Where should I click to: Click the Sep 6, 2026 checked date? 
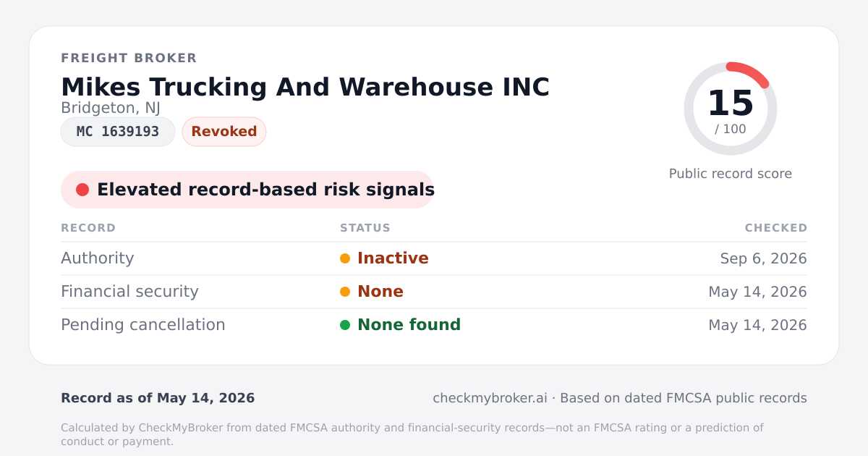pyautogui.click(x=764, y=258)
